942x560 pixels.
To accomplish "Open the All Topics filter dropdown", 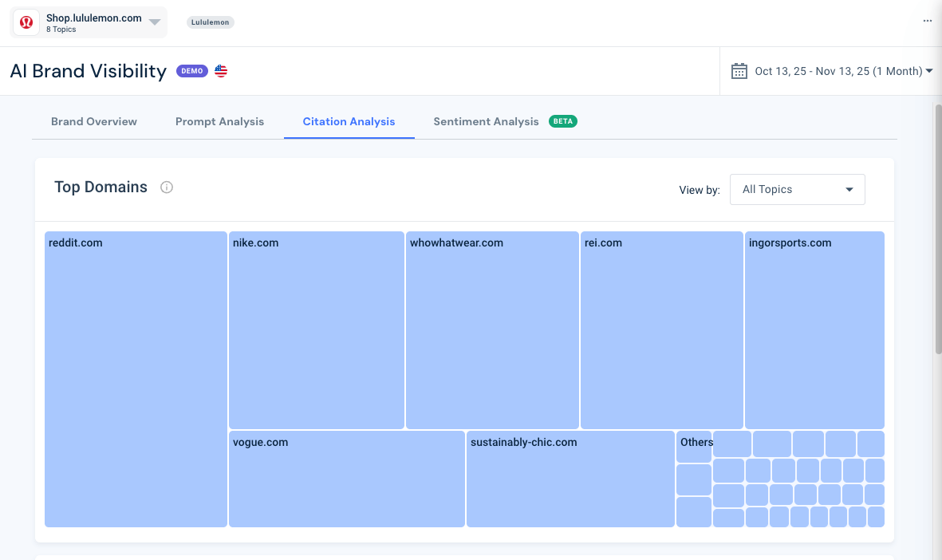I will click(x=797, y=189).
